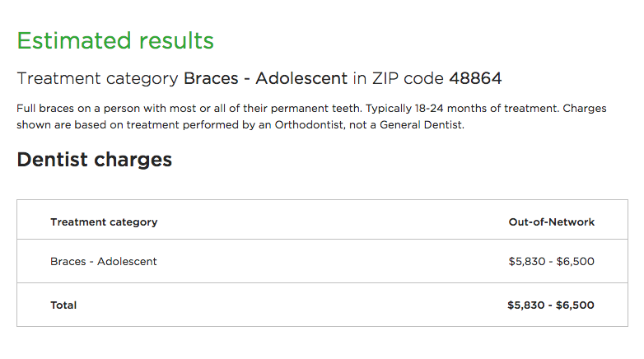
Task: Click the words "in ZIP code" in the subtitle
Action: [399, 79]
